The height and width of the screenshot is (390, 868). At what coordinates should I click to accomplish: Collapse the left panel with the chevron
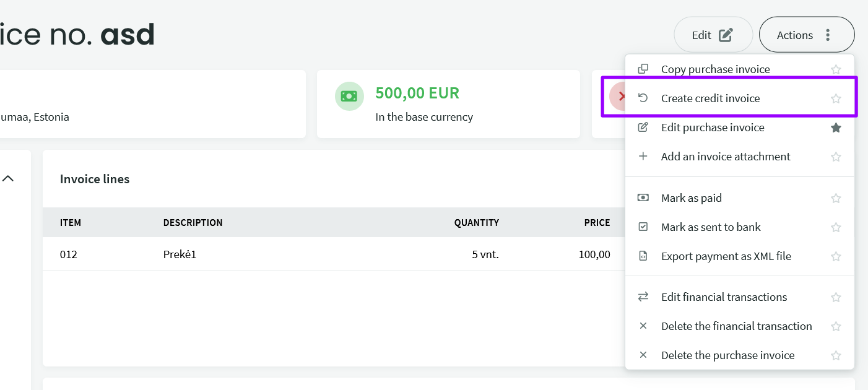8,179
